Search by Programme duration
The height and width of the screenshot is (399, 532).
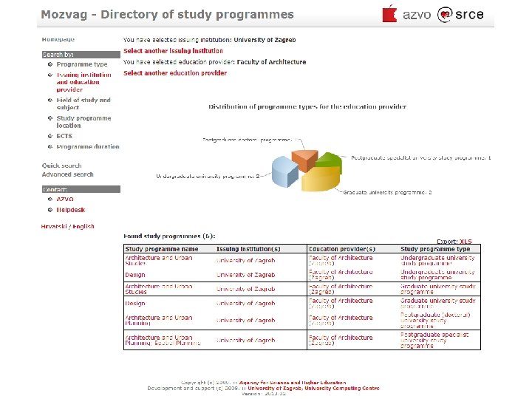[x=88, y=146]
